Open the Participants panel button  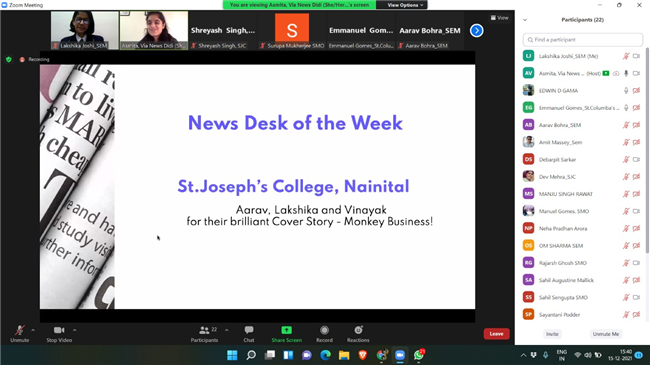[204, 333]
